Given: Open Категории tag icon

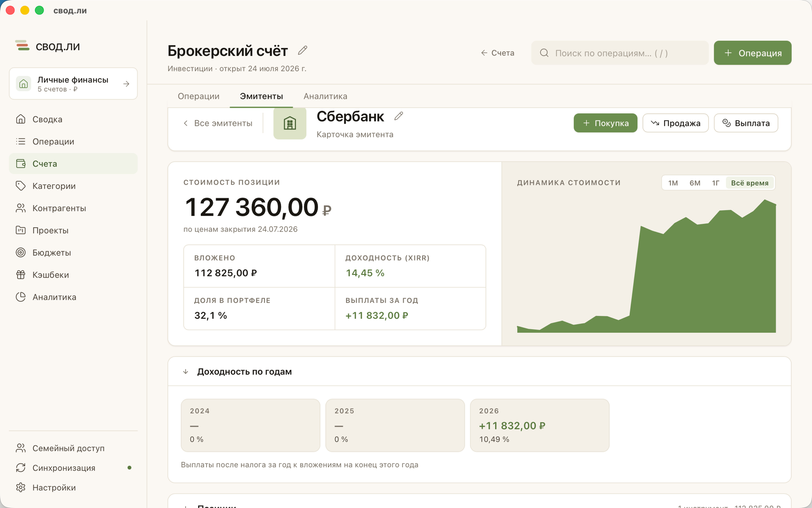Looking at the screenshot, I should (21, 186).
